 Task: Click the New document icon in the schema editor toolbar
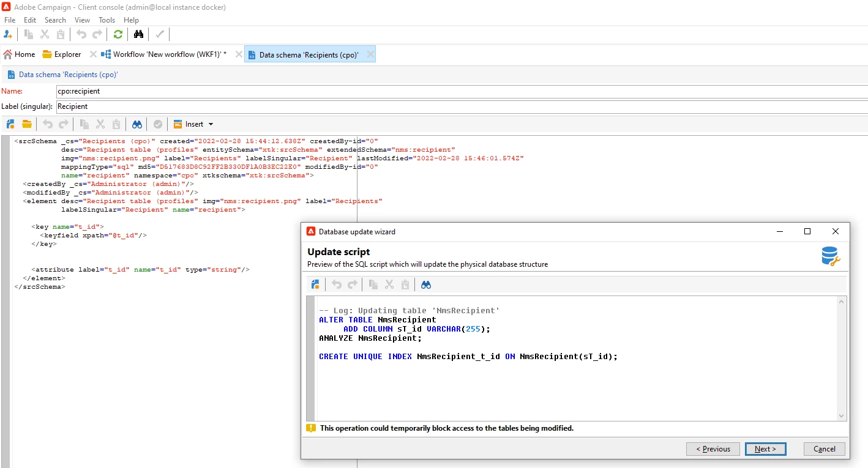click(11, 124)
